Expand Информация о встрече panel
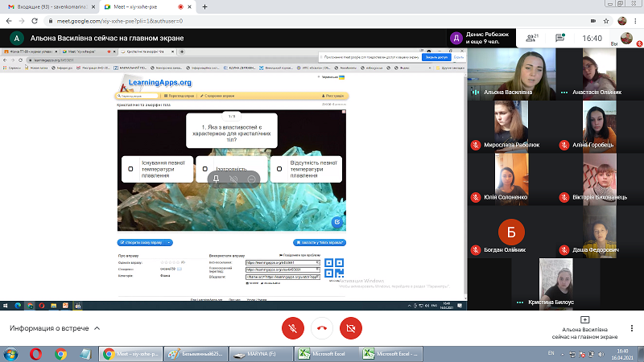 pyautogui.click(x=55, y=328)
